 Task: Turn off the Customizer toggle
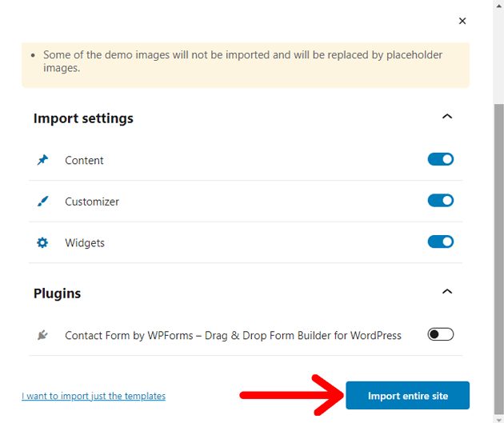click(x=441, y=201)
